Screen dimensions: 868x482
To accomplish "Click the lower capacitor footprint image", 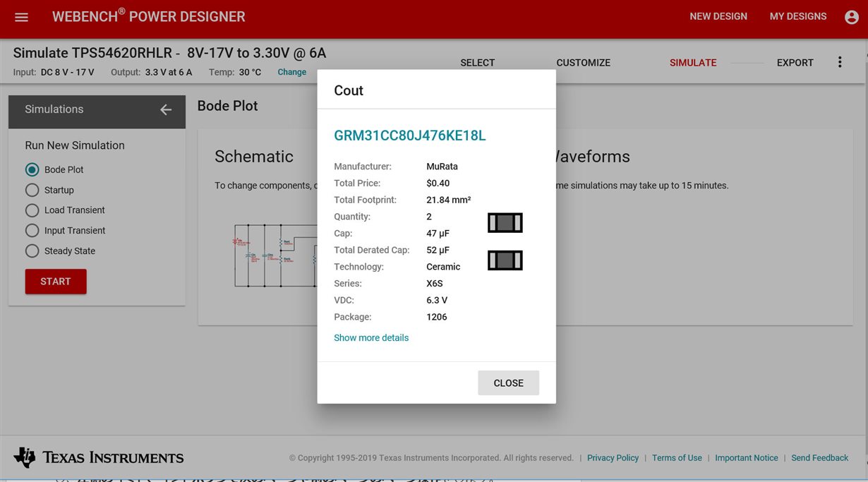I will click(x=505, y=260).
